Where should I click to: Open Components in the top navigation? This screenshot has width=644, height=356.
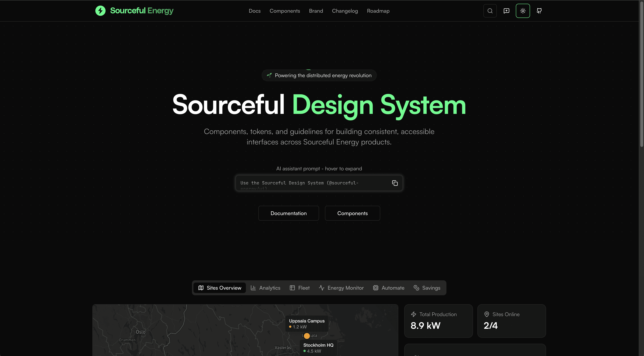pos(285,11)
